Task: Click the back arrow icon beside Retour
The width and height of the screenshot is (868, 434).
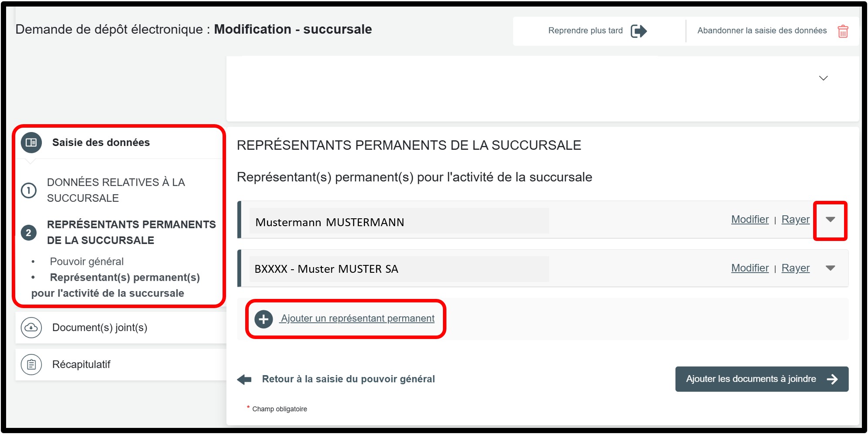Action: tap(244, 379)
